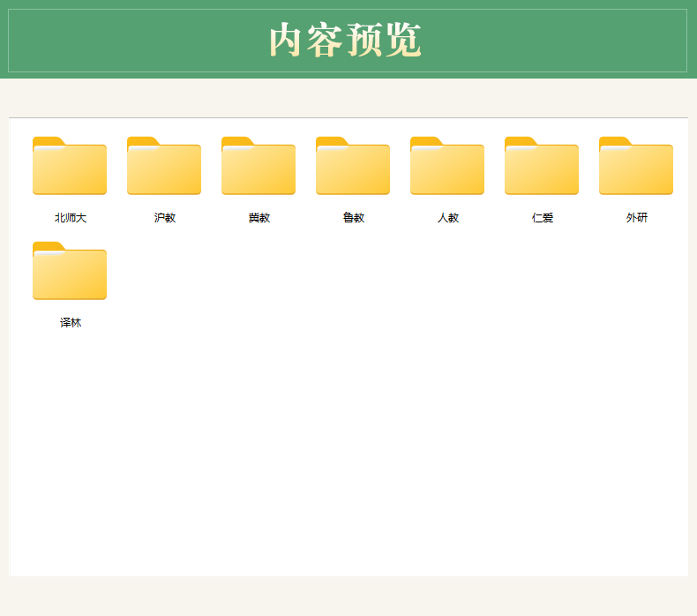The image size is (697, 616).
Task: Open the 冀教 folder icon
Action: click(x=259, y=165)
